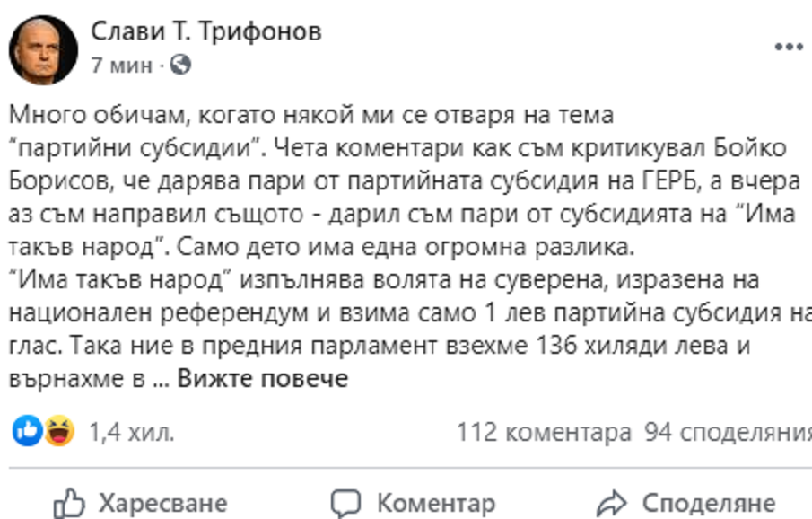Expand the post with "Вижте повече"
Screen dimensions: 812x519
[261, 378]
